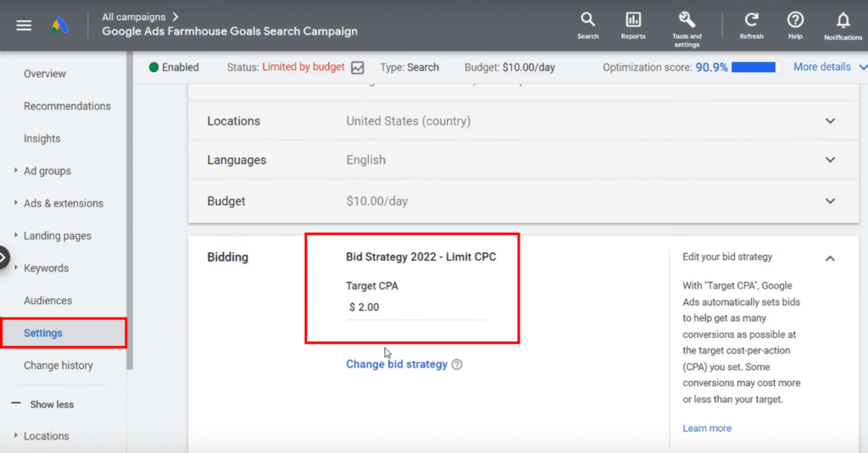Click the English language value
Screen dimensions: 868x453
366,160
